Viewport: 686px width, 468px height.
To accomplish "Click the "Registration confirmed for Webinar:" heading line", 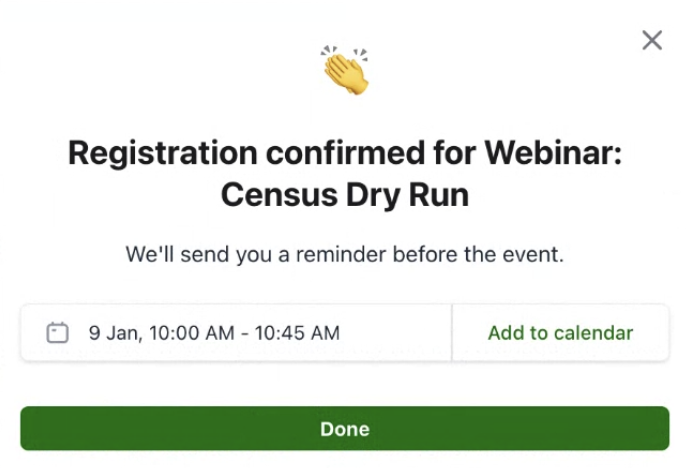I will tap(345, 153).
